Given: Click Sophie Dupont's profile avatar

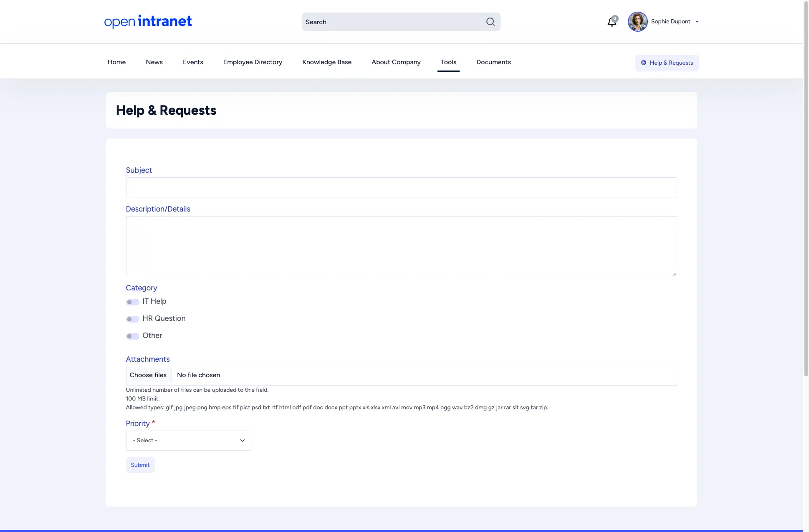Looking at the screenshot, I should coord(637,22).
